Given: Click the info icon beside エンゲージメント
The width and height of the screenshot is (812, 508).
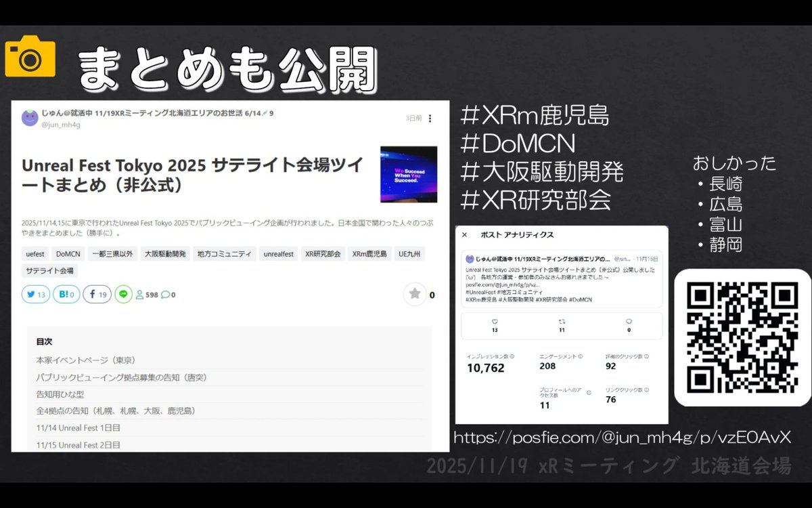Looking at the screenshot, I should 581,356.
